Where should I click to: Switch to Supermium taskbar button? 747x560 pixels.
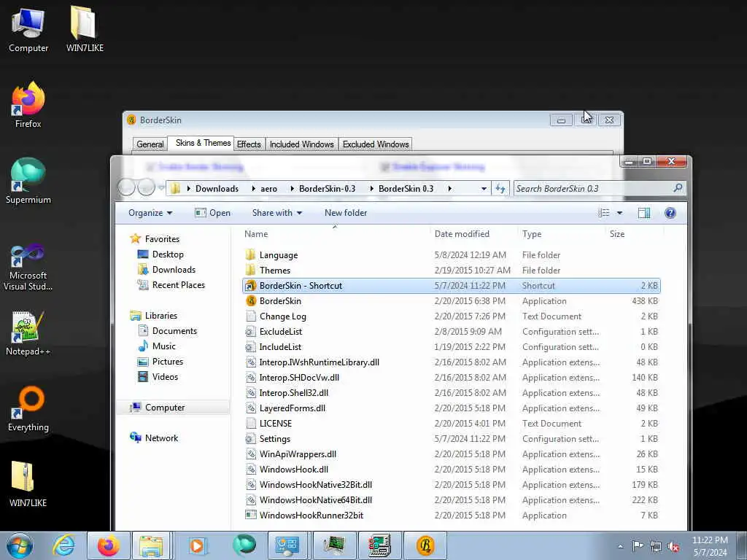[x=244, y=545]
